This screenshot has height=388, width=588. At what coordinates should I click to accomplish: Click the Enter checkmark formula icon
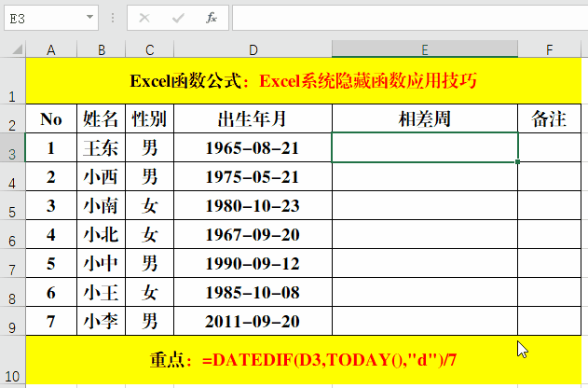pos(178,18)
